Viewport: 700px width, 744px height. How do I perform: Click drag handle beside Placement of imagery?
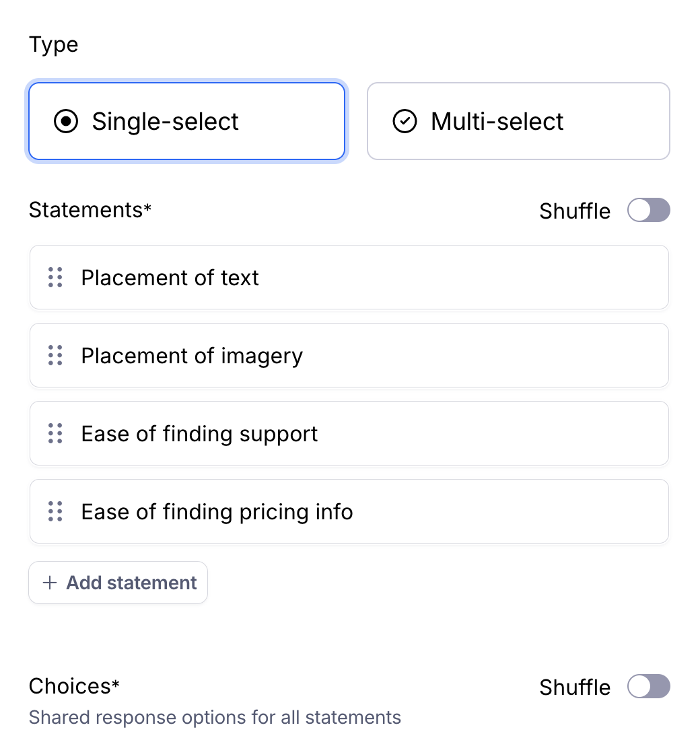pyautogui.click(x=55, y=355)
